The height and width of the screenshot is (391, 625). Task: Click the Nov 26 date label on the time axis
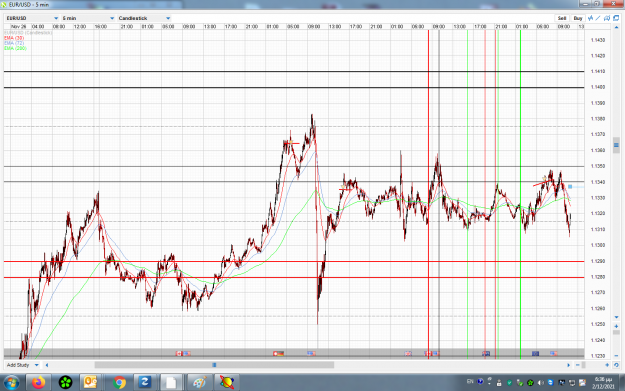coord(19,27)
